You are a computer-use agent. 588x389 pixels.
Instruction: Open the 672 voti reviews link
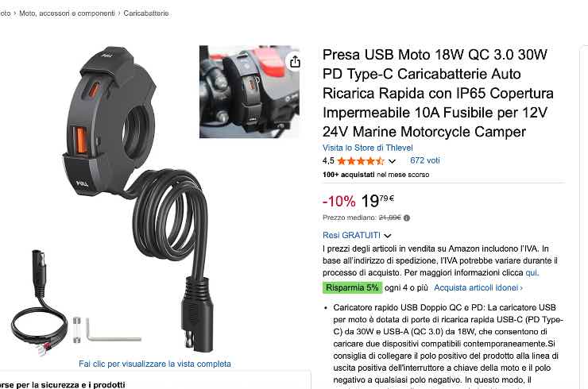point(425,160)
